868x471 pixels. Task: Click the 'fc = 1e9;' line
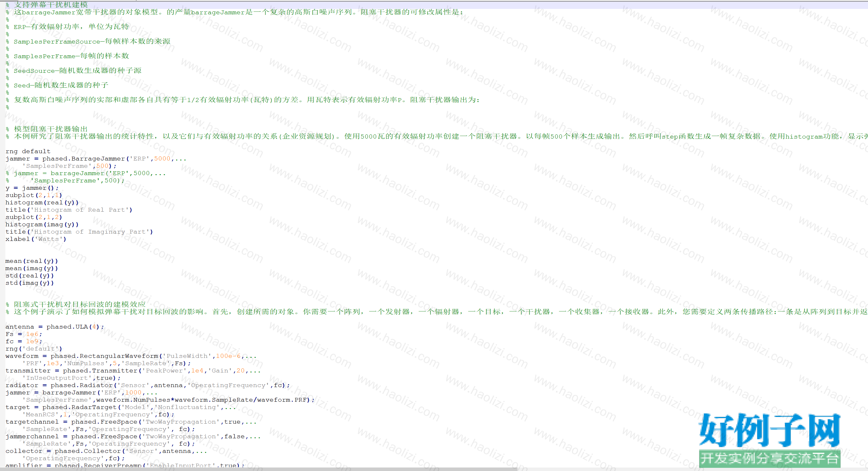coord(23,341)
